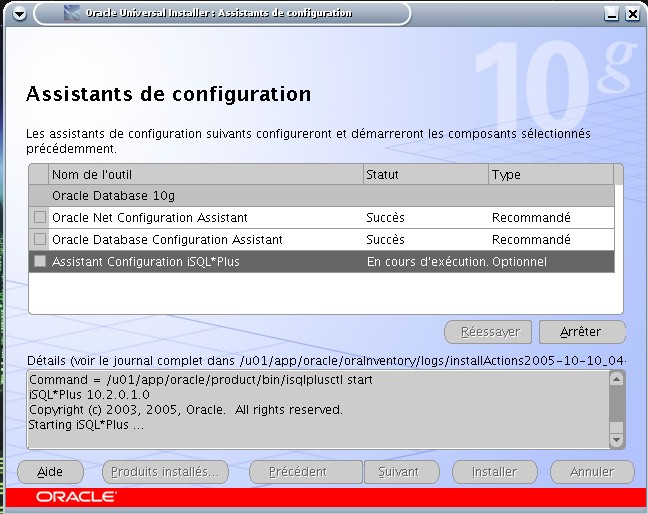Click the 'Copyright (c) 2003, 2005, Oracle' log line
Viewport: 648px width, 514px height.
coord(186,409)
